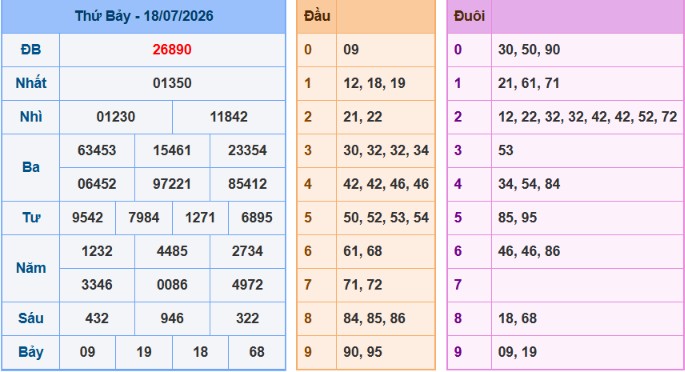685x372 pixels.
Task: Click the orange digit 5 in Đầu column
Action: (x=308, y=217)
